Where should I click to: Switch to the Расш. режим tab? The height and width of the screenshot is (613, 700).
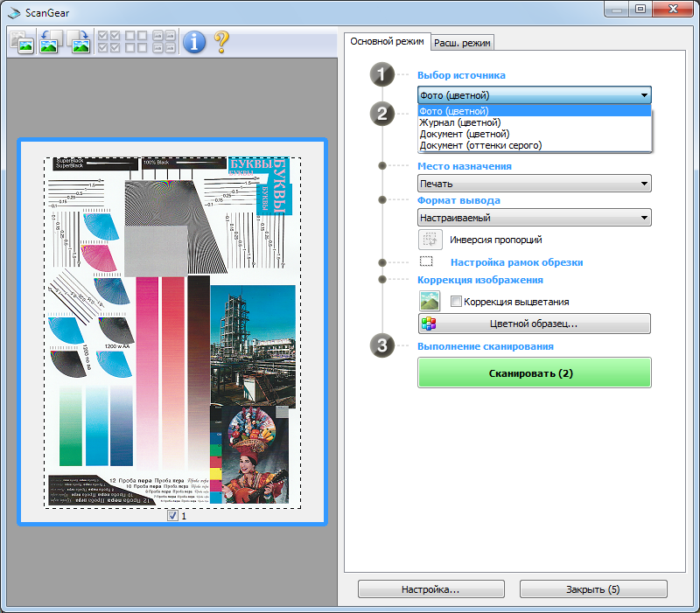(x=462, y=43)
